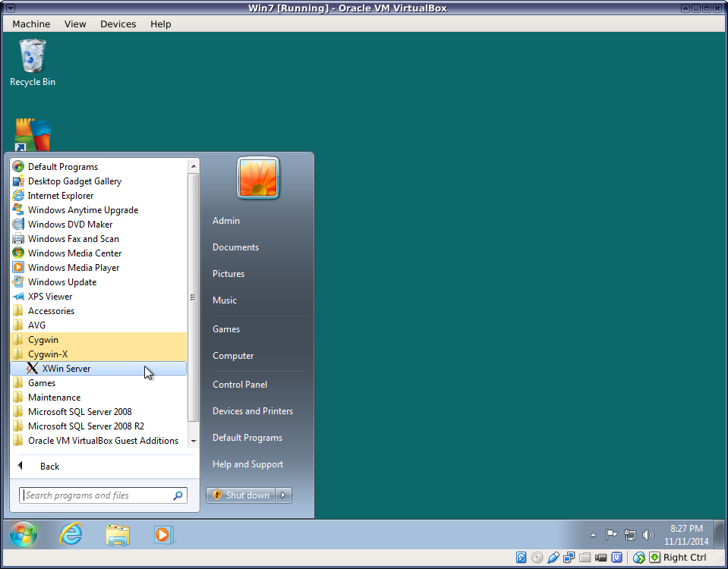
Task: Launch Windows Media Player from list
Action: 99,267
